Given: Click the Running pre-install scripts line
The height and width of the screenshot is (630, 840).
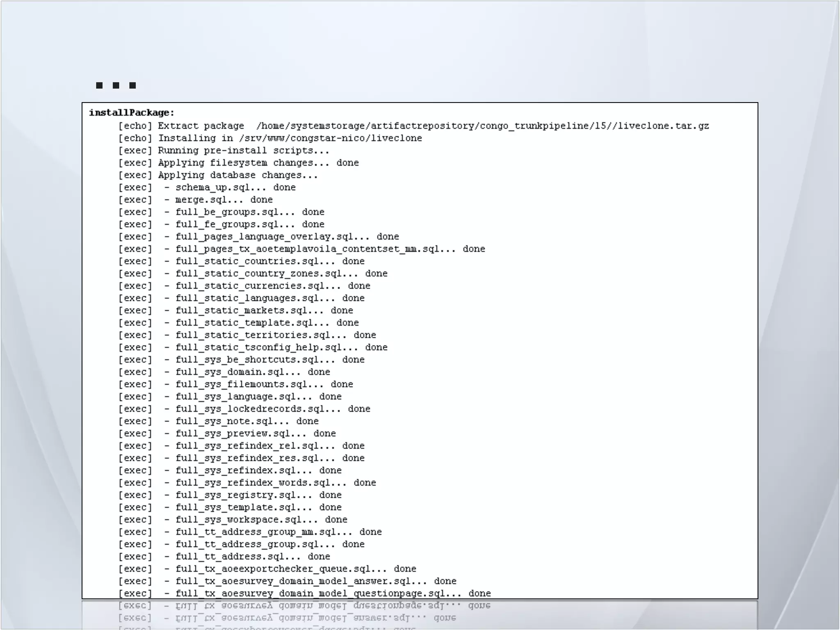Looking at the screenshot, I should point(243,151).
